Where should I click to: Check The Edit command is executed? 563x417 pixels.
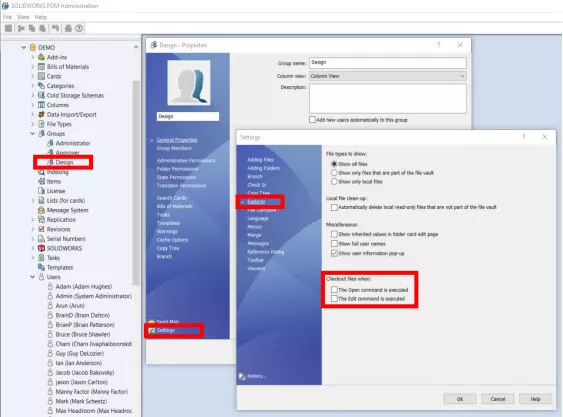point(334,298)
